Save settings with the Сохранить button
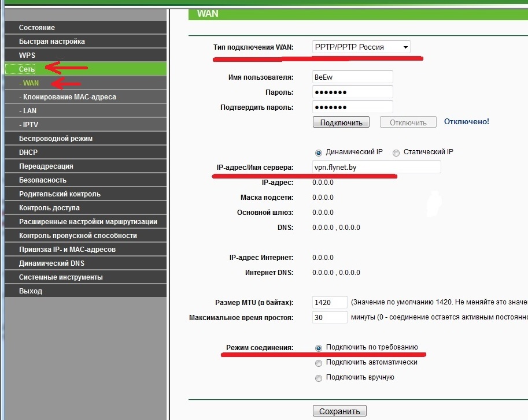The height and width of the screenshot is (420, 528). coord(339,411)
